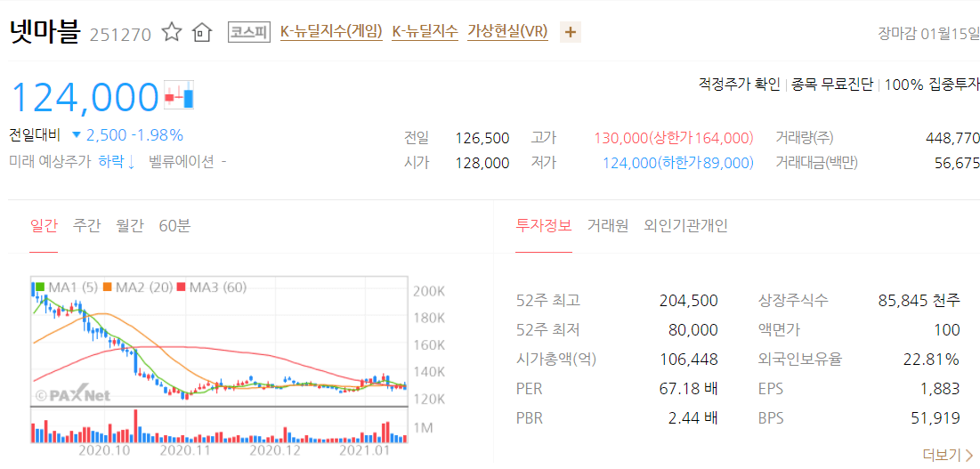Click the 전일 value 126,500
The image size is (980, 469).
point(482,137)
